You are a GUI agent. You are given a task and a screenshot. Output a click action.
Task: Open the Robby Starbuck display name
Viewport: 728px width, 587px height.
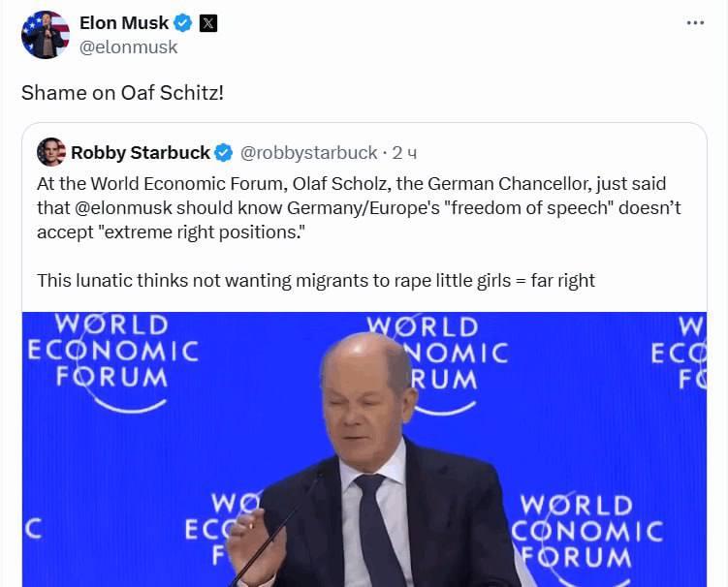[x=141, y=153]
